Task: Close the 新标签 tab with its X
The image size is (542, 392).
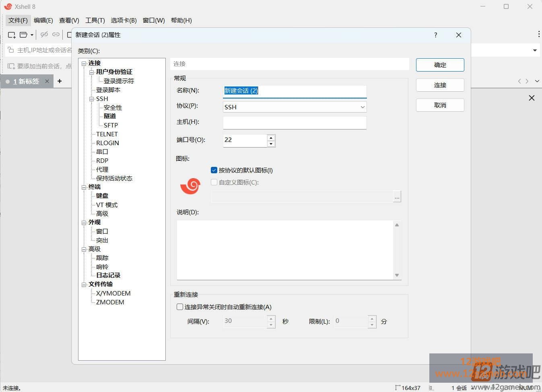Action: pyautogui.click(x=47, y=81)
